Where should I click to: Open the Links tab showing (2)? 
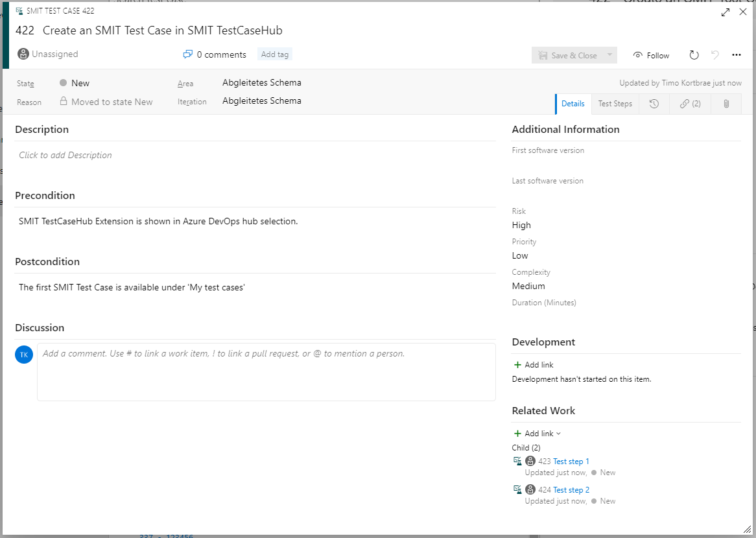[x=690, y=104]
